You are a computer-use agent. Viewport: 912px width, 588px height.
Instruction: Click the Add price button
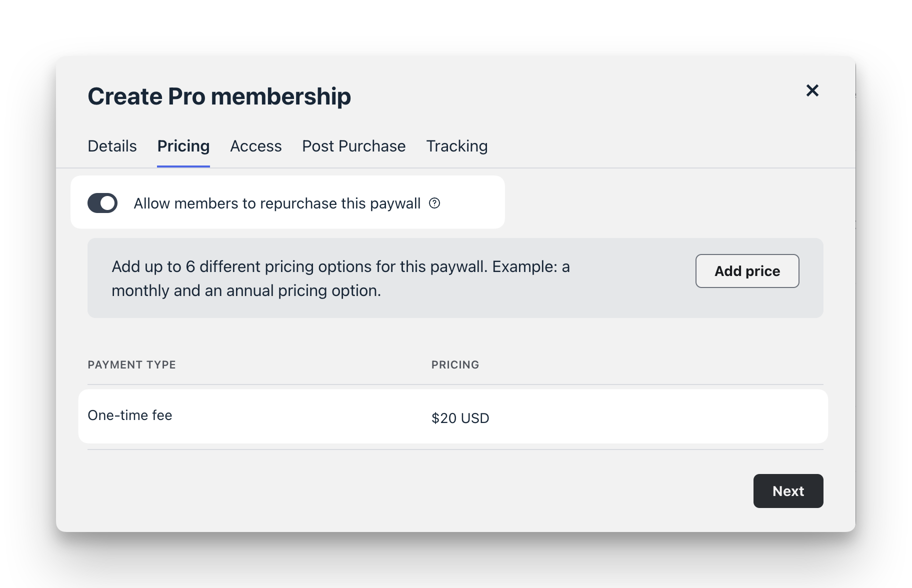[x=747, y=271]
